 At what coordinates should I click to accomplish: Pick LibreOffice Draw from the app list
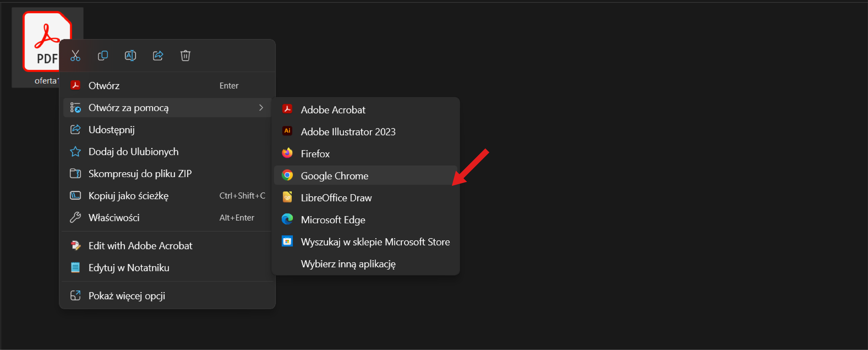click(336, 198)
